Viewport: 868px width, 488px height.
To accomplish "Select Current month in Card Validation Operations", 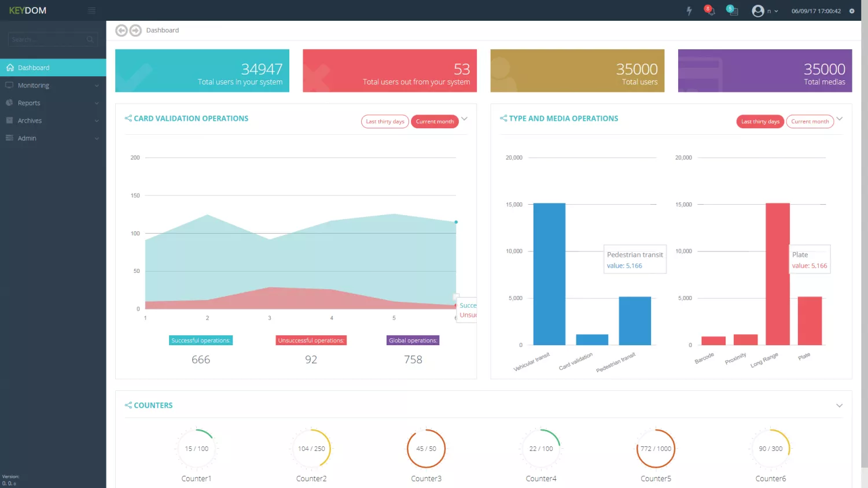I will 435,121.
